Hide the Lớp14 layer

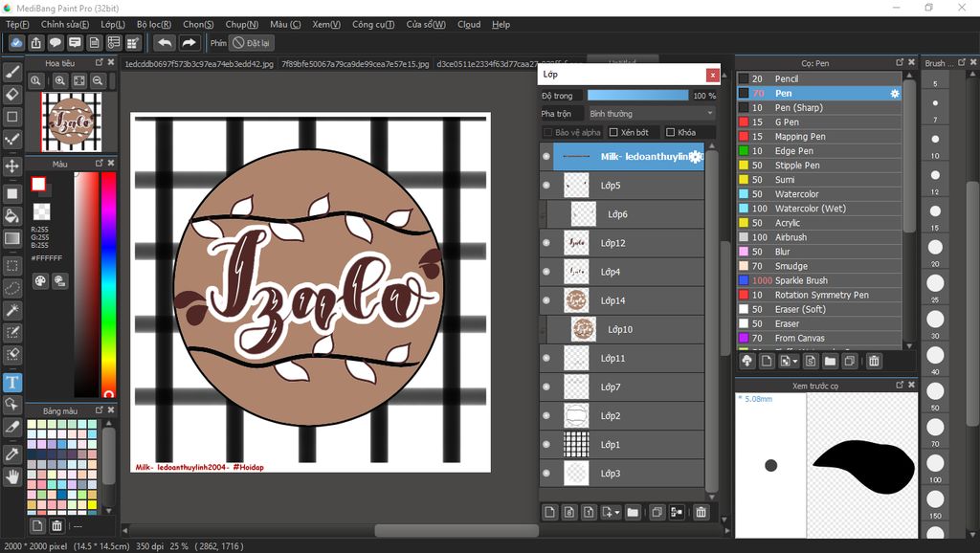546,299
